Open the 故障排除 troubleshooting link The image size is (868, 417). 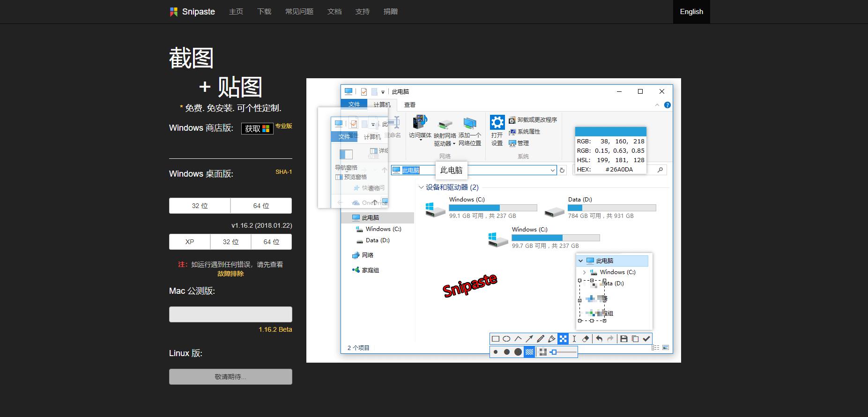tap(230, 274)
